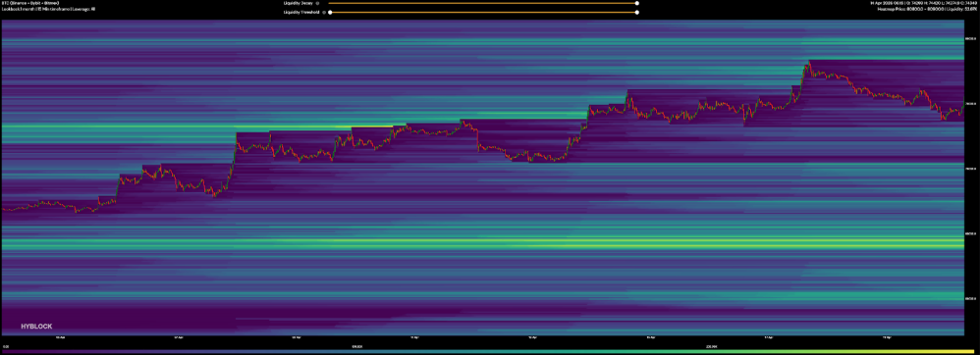980x355 pixels.
Task: Click the Heatmap Price and Liquidity readout
Action: click(x=928, y=9)
